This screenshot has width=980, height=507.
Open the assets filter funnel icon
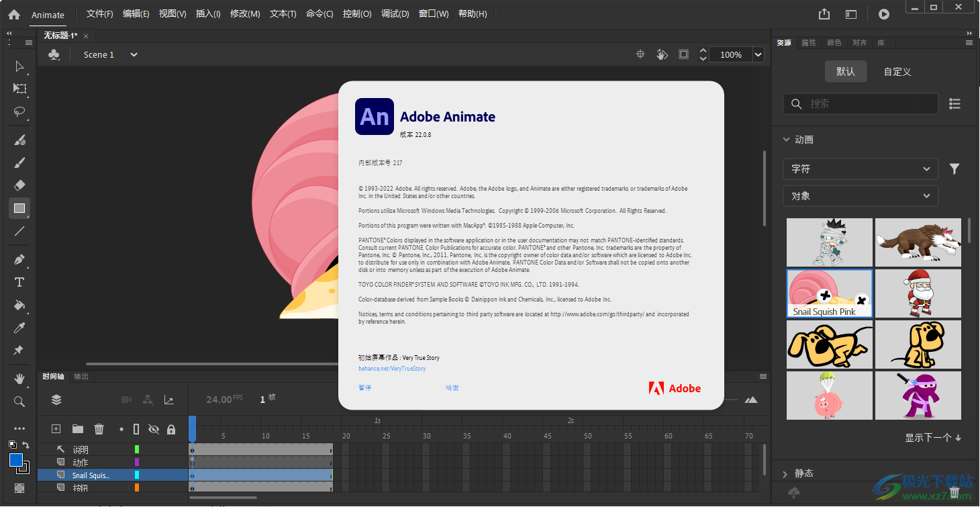[x=954, y=169]
